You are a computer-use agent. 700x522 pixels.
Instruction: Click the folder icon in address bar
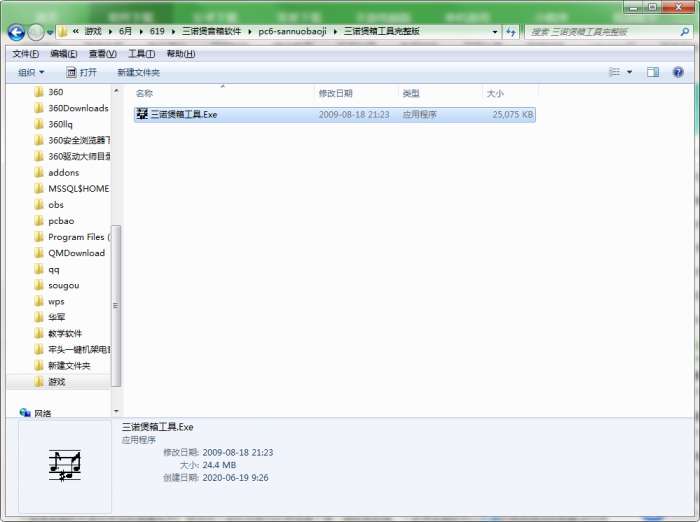click(x=63, y=32)
